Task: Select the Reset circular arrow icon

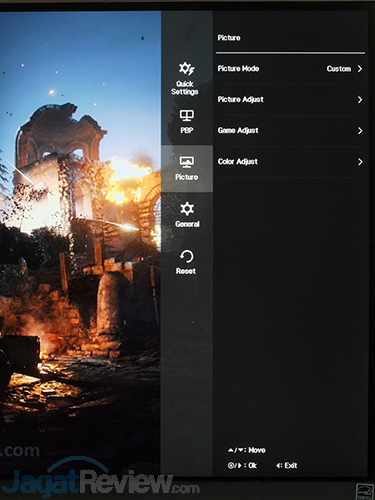Action: point(186,257)
